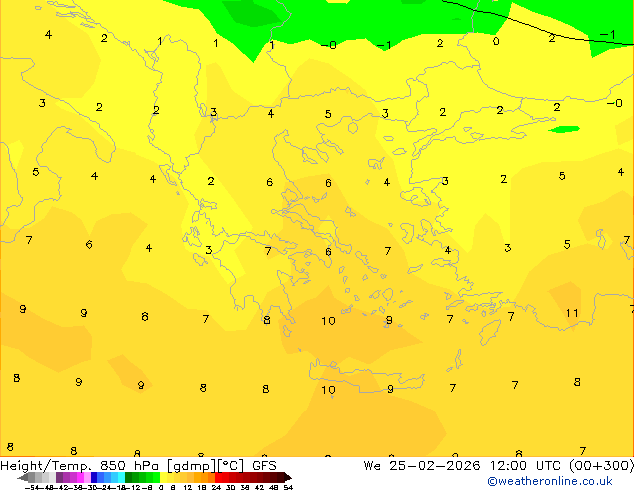The width and height of the screenshot is (634, 490).
Task: Pick the cyan swatch in the temperature legend
Action: [121, 477]
